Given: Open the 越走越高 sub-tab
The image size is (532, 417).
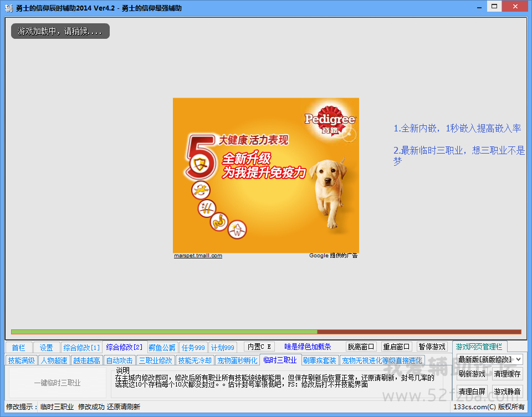Looking at the screenshot, I should (87, 360).
